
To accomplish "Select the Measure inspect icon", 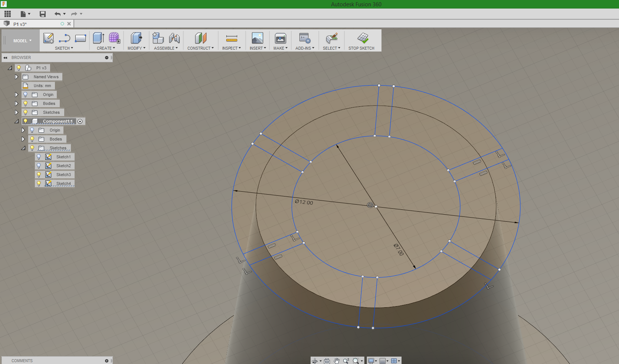I will point(232,38).
